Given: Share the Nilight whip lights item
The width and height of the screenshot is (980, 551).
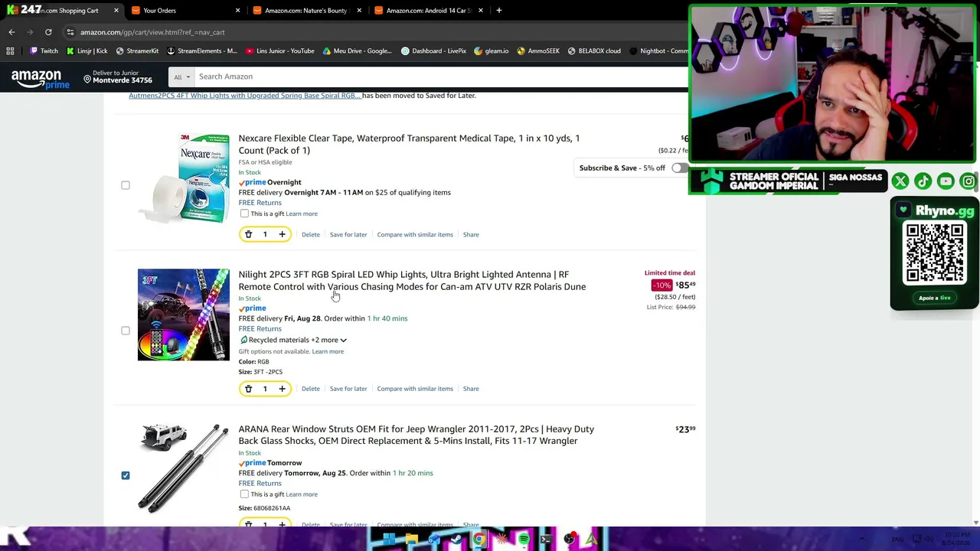Looking at the screenshot, I should [471, 389].
